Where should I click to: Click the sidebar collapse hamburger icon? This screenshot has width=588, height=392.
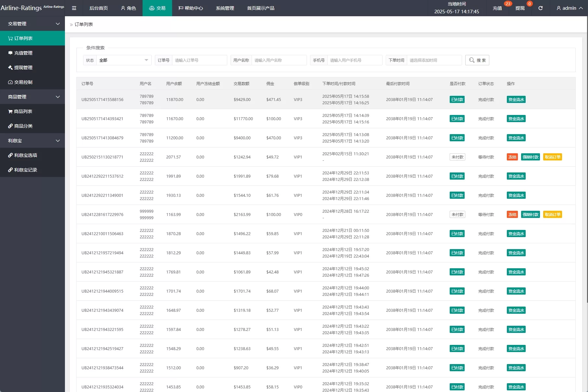coord(74,8)
